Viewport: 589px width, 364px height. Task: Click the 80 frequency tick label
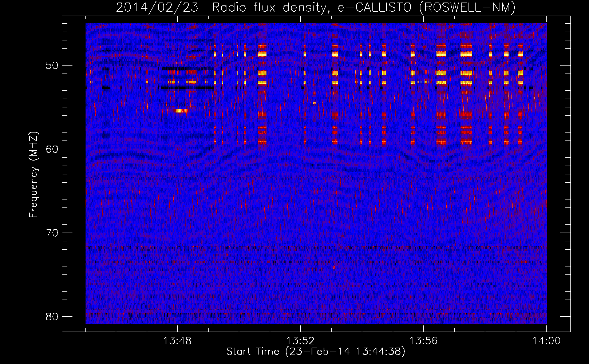pyautogui.click(x=52, y=316)
